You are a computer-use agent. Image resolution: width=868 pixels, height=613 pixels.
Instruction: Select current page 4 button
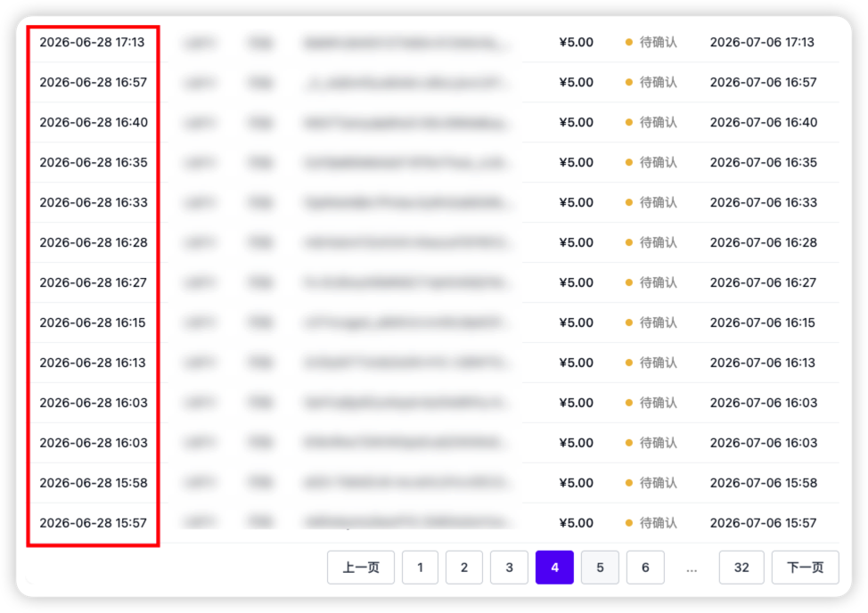pyautogui.click(x=554, y=567)
